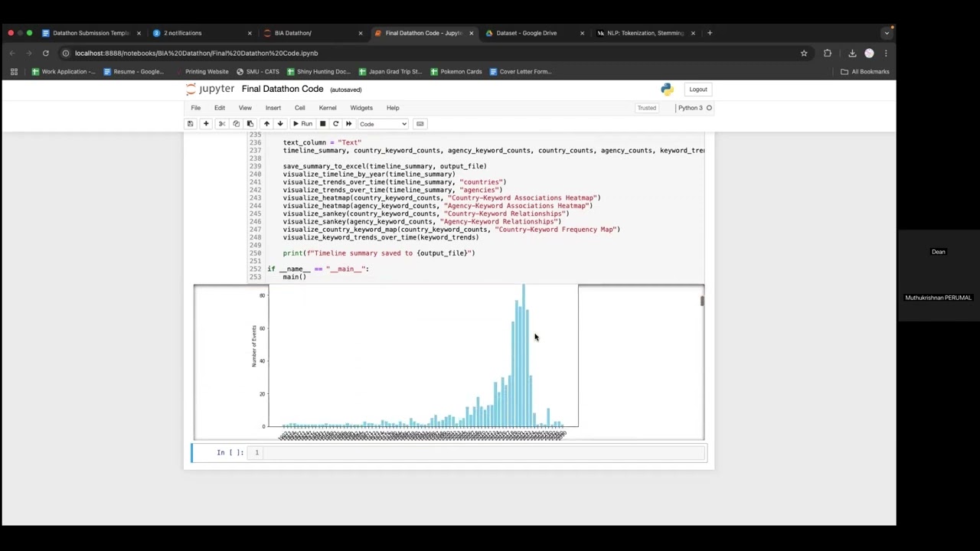
Task: Click the main() call on line 253
Action: [295, 277]
